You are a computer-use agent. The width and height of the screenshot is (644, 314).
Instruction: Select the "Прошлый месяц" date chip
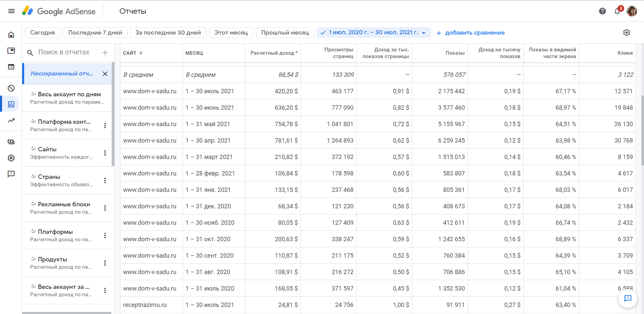(x=285, y=33)
